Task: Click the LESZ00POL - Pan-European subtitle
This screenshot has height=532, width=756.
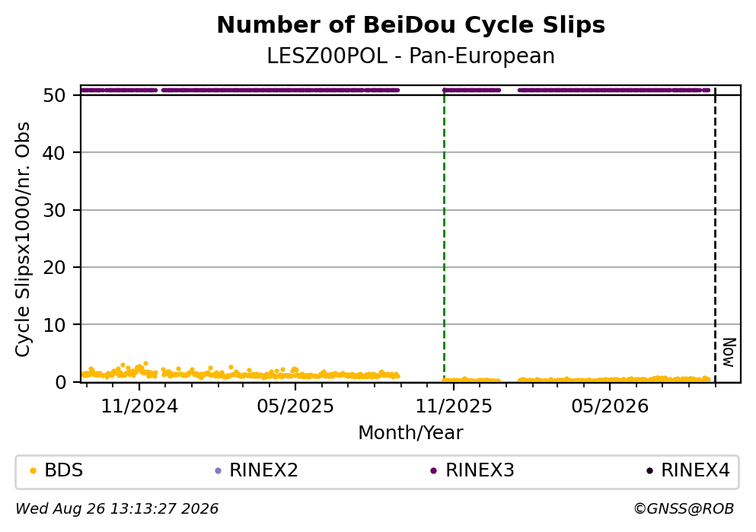Action: click(411, 56)
